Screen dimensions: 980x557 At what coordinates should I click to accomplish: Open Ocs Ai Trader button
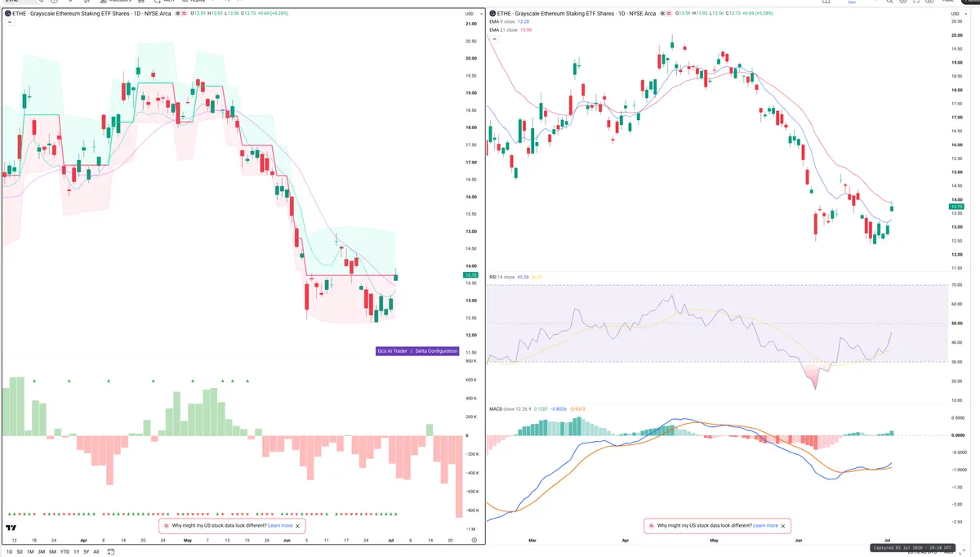click(392, 351)
